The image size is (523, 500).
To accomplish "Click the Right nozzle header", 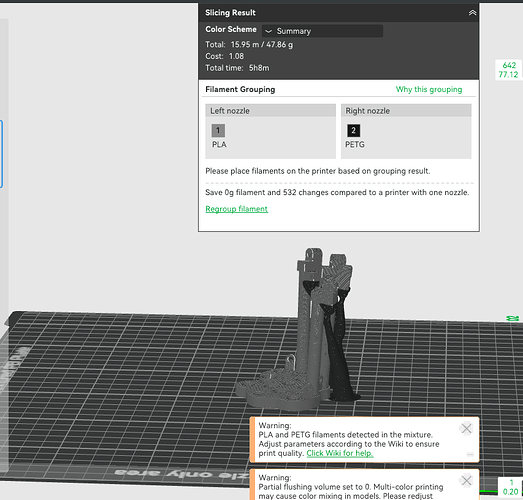I will tap(406, 111).
